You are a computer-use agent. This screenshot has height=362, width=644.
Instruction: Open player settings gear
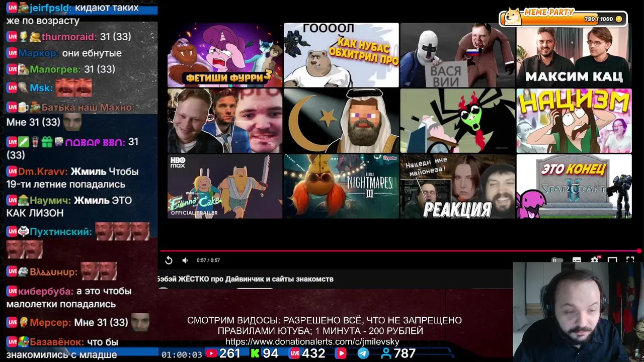pos(594,260)
